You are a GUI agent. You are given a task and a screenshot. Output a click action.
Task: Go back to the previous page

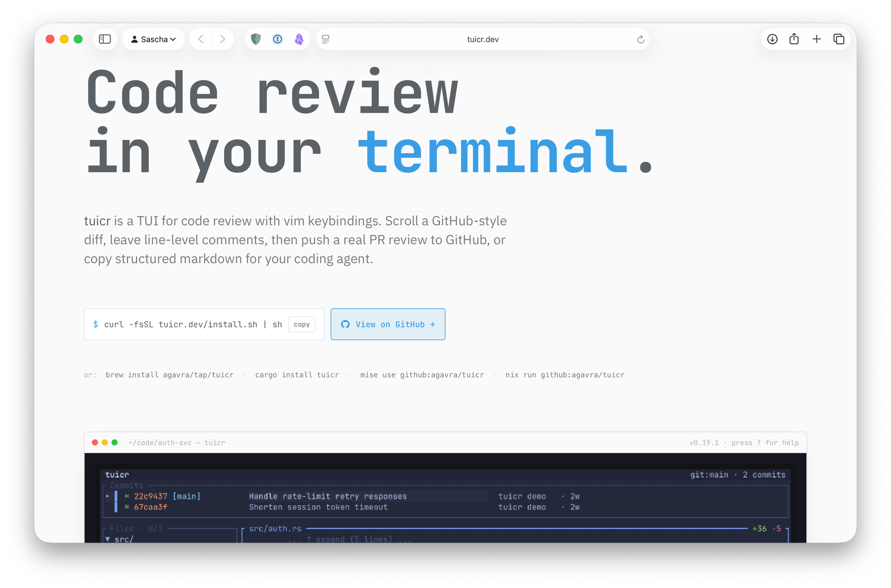click(x=201, y=39)
